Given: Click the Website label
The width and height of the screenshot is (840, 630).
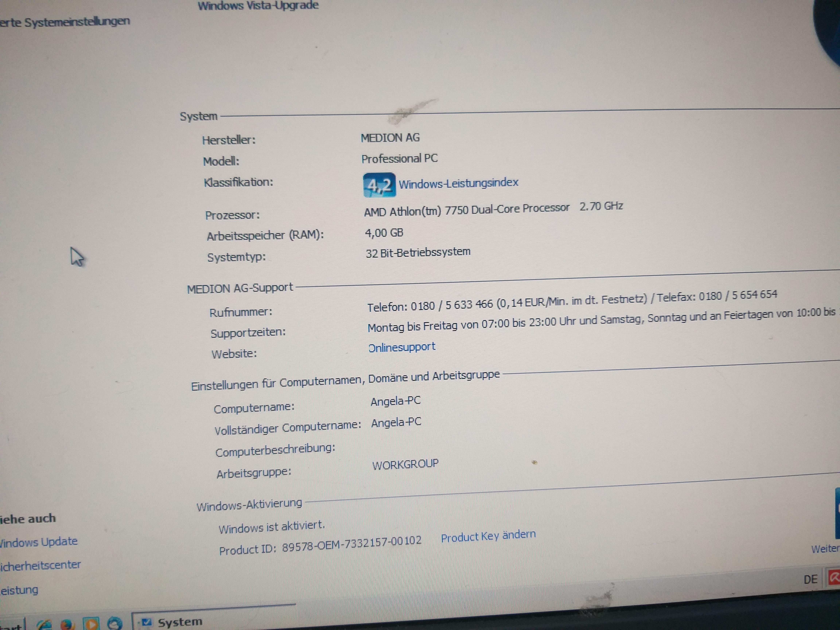Looking at the screenshot, I should (x=234, y=354).
